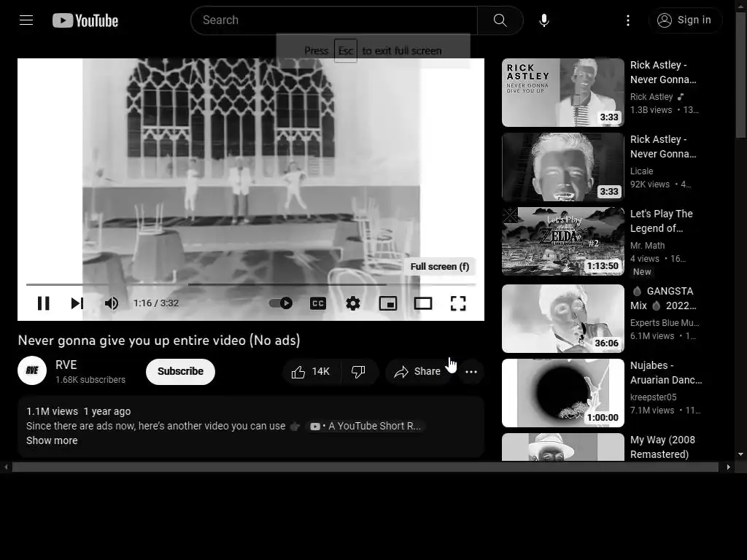747x560 pixels.
Task: Subscribe to RVE channel
Action: (181, 371)
